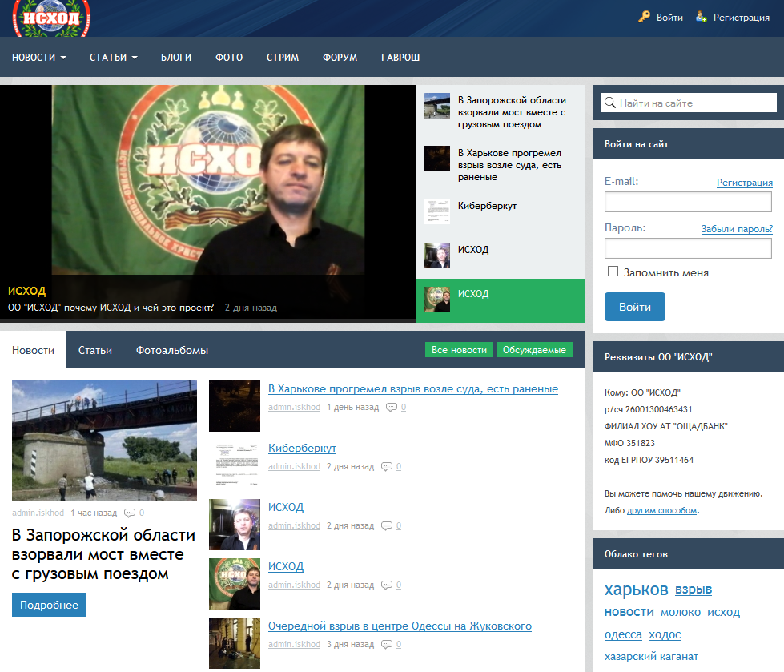The height and width of the screenshot is (672, 784).
Task: Open the Запорожской области bridge photo thumbnail
Action: click(x=104, y=440)
